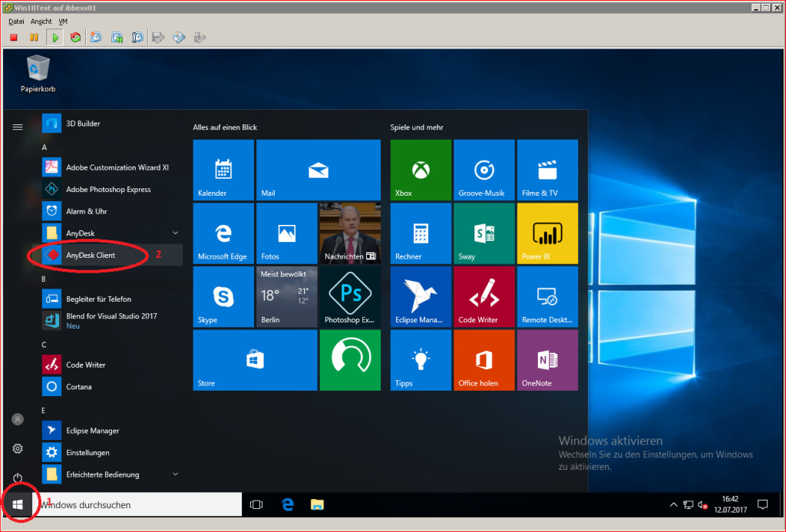Click the Windows Start button
The height and width of the screenshot is (532, 786).
18,504
